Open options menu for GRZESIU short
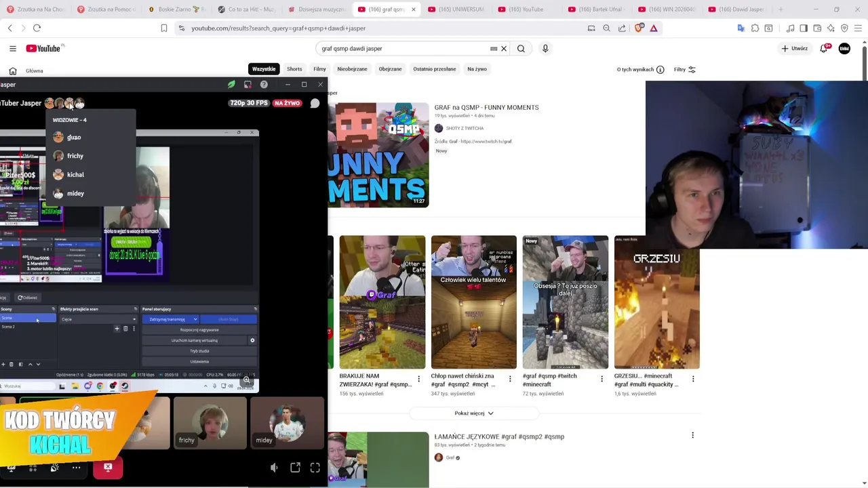The width and height of the screenshot is (868, 488). pyautogui.click(x=693, y=379)
